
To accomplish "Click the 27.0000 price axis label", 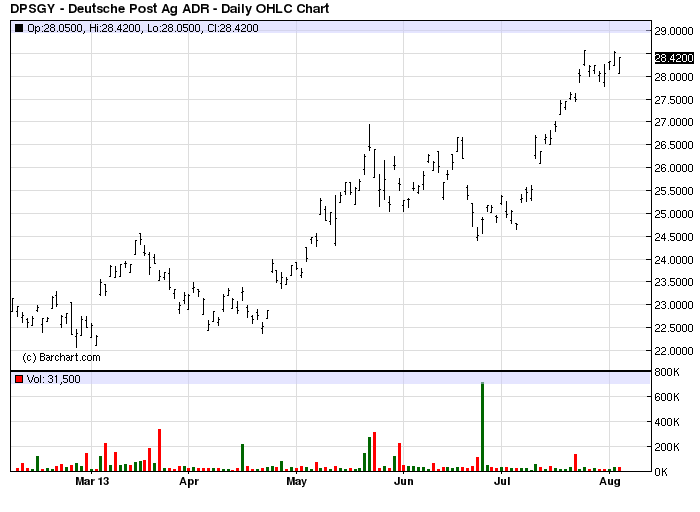I will tap(674, 122).
